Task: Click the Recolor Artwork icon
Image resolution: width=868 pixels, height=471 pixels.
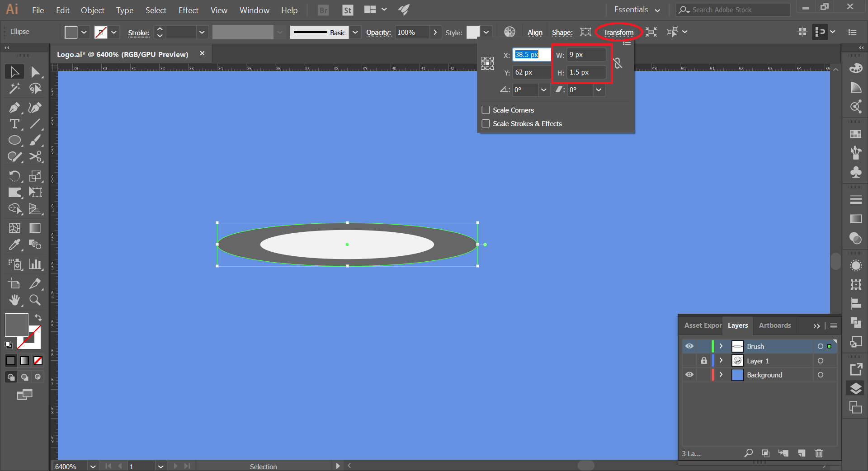Action: point(509,32)
